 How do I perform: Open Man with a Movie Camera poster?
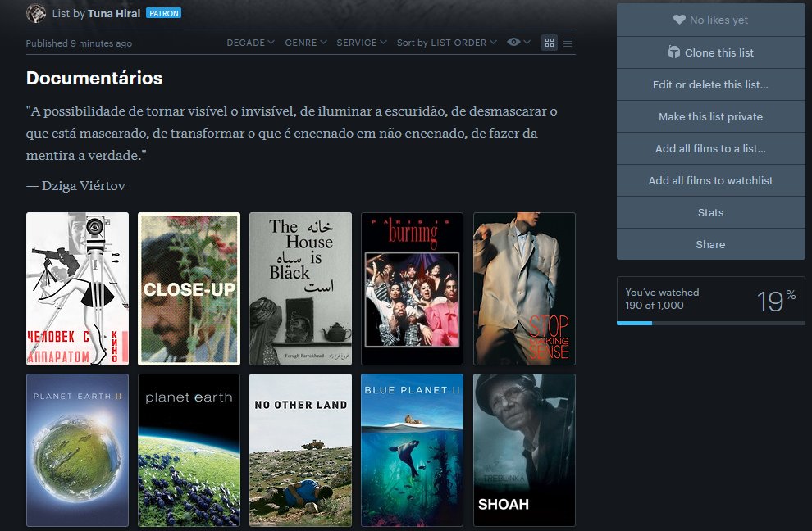coord(77,288)
